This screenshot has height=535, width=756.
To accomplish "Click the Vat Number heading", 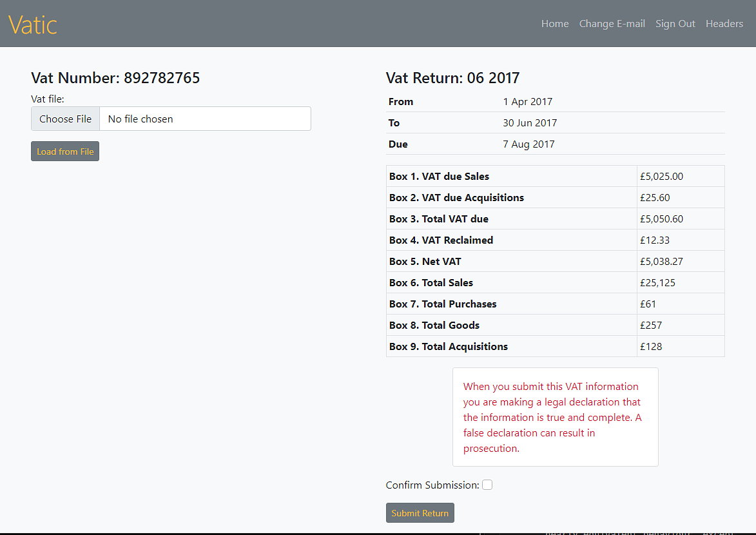I will tap(115, 78).
